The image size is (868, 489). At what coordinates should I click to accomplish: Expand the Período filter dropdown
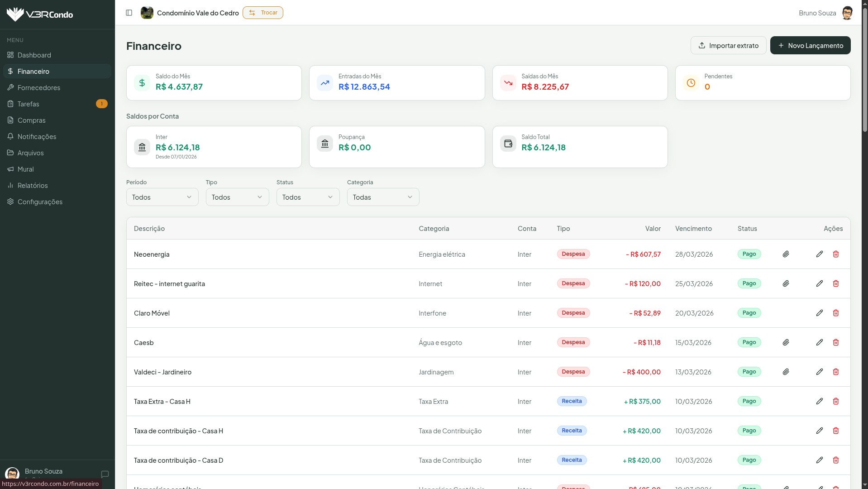pyautogui.click(x=162, y=197)
